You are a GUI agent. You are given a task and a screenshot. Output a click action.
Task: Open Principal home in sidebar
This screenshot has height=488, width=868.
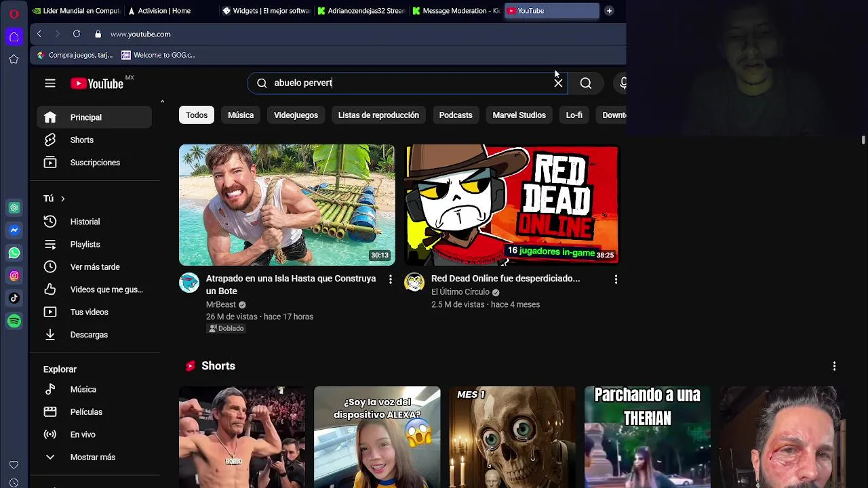click(94, 117)
